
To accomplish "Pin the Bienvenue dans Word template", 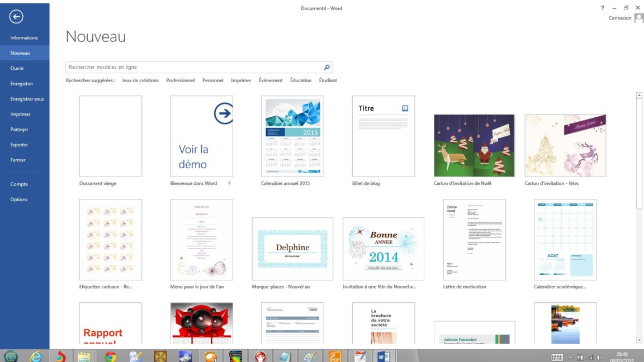I will (x=229, y=183).
